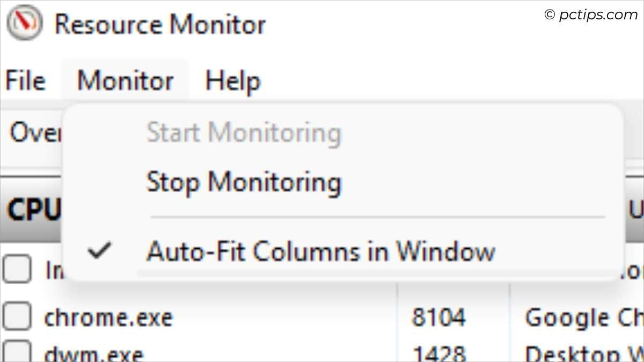Open the Help menu
Viewport: 644px width, 362px height.
tap(232, 80)
